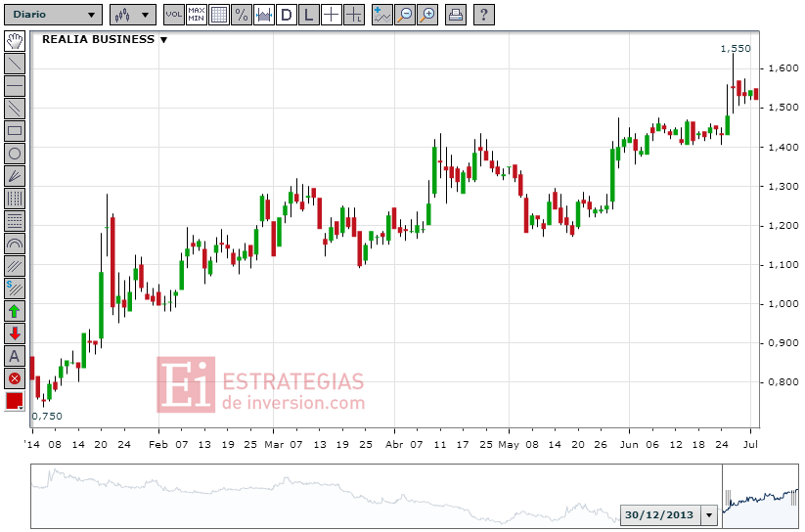805x532 pixels.
Task: Toggle the D toolbar button
Action: point(287,15)
